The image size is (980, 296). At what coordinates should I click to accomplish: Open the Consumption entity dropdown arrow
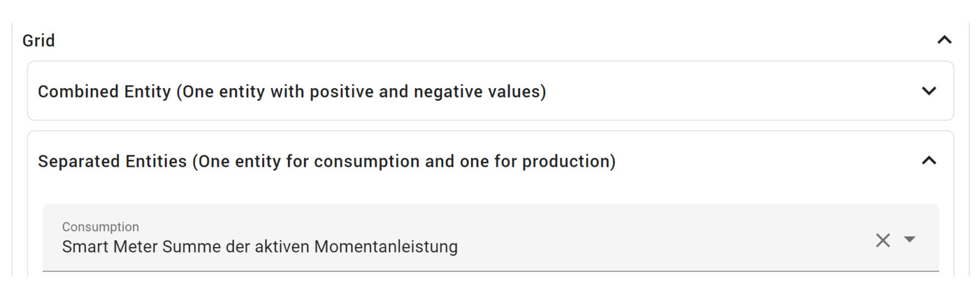[910, 240]
